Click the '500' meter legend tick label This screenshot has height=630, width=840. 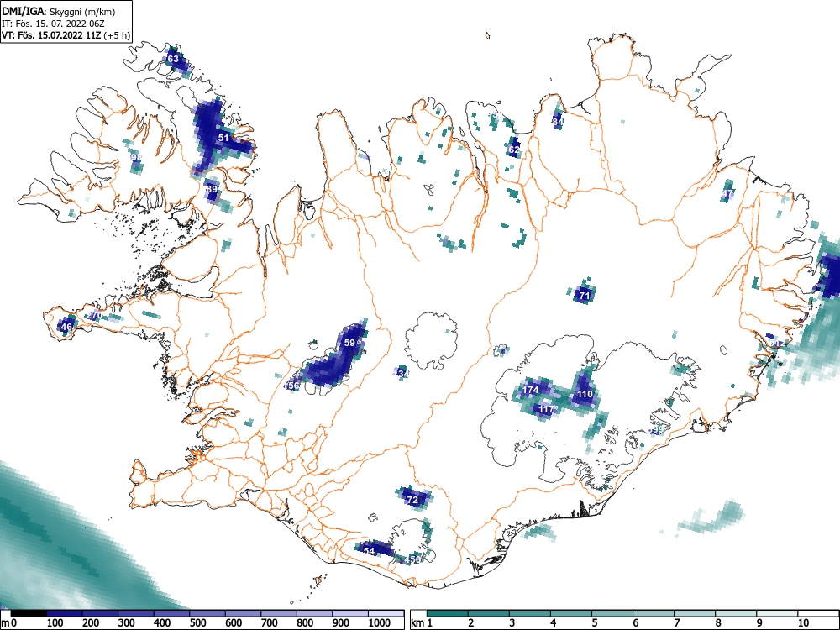tap(197, 623)
